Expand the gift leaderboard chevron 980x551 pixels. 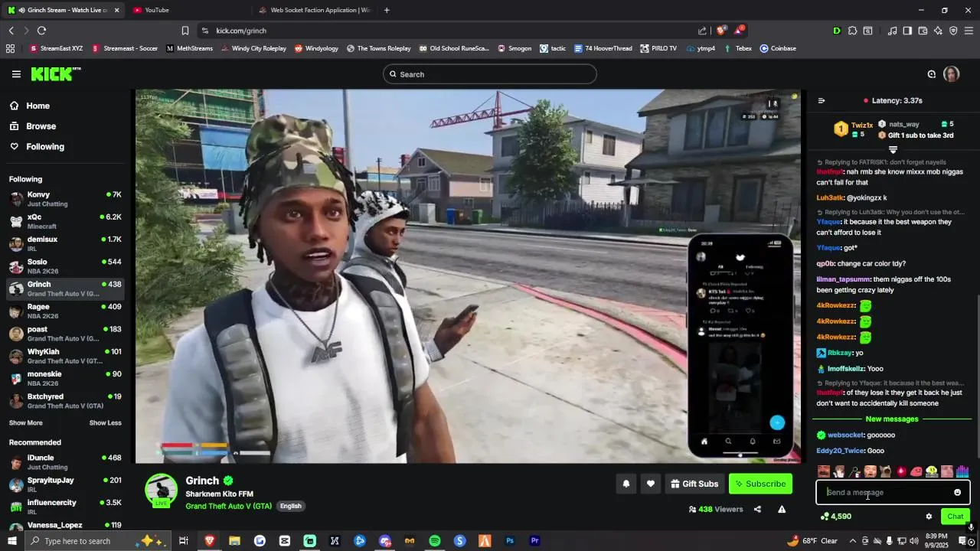893,150
